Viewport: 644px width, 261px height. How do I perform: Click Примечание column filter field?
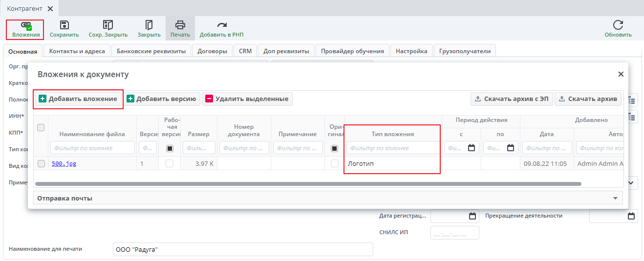(x=298, y=148)
